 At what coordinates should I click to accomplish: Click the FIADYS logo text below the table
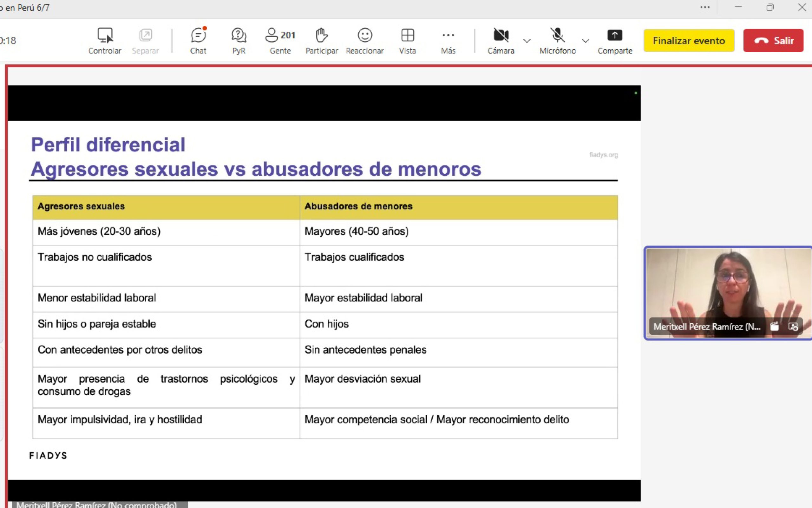pyautogui.click(x=48, y=456)
